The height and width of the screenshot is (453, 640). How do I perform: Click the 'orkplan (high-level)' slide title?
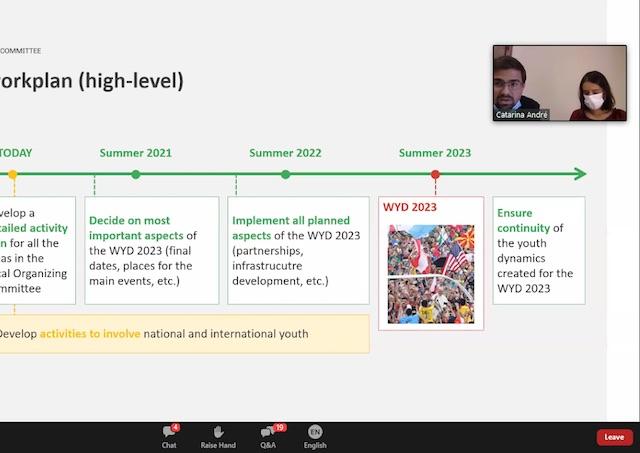(x=92, y=81)
